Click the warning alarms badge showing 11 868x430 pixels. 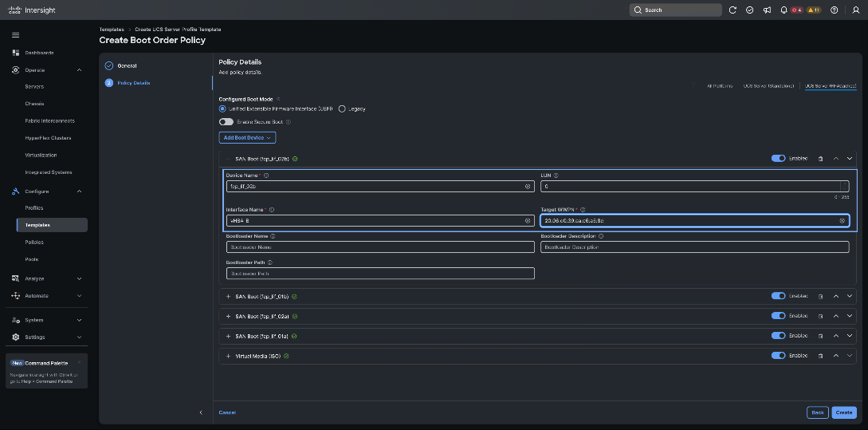click(814, 10)
